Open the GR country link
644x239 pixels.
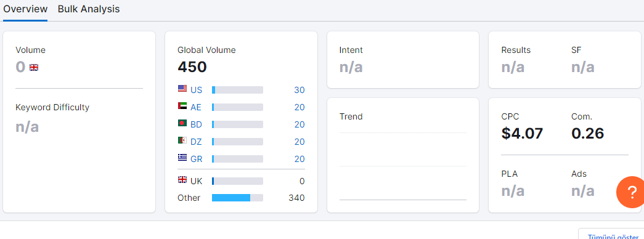coord(197,159)
